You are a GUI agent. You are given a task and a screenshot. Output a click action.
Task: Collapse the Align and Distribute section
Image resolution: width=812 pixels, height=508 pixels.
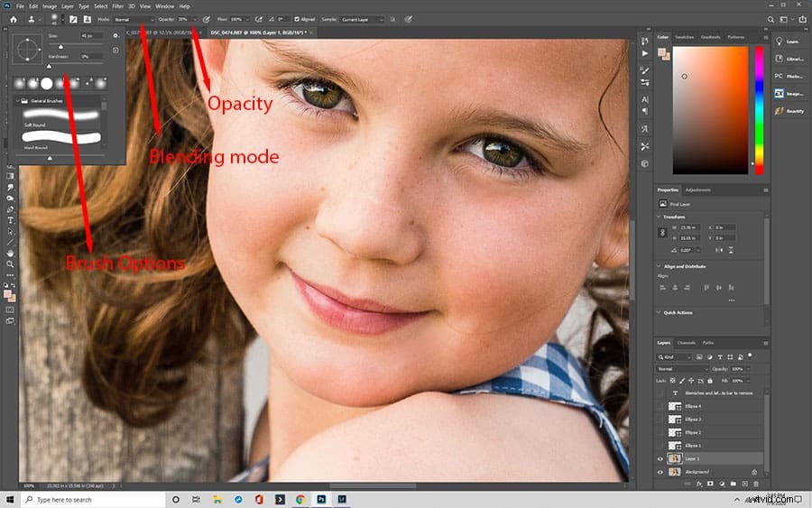pyautogui.click(x=659, y=266)
